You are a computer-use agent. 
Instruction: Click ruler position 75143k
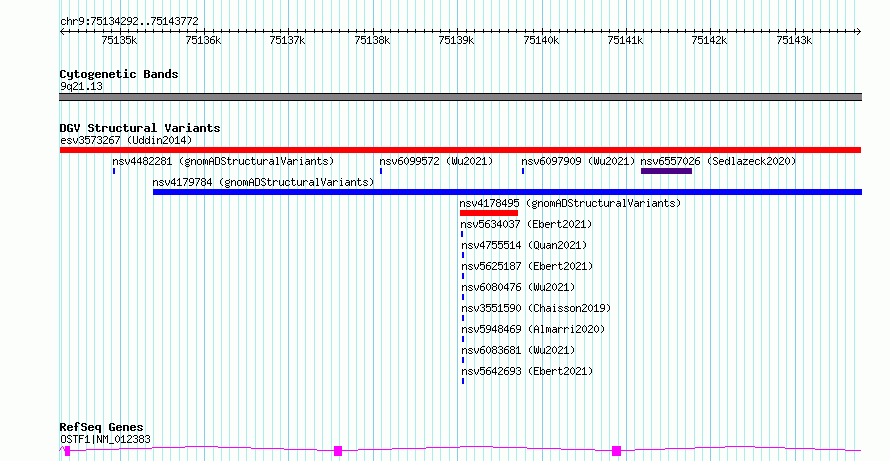[795, 40]
